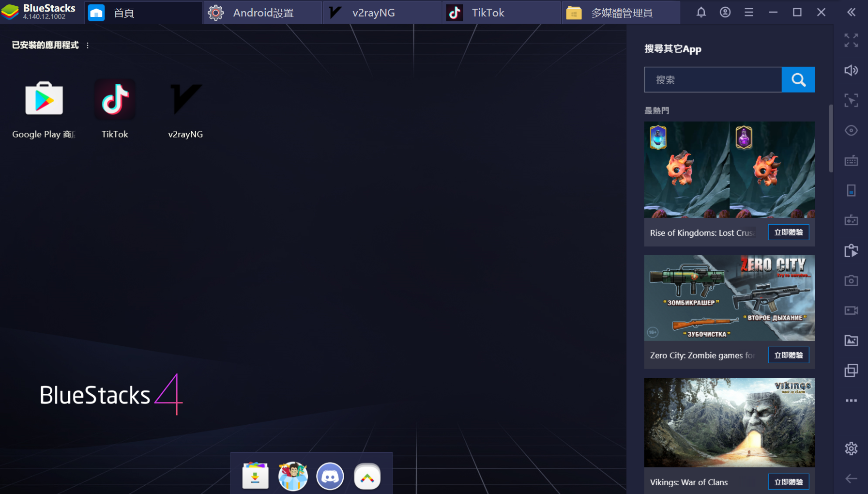
Task: Switch to the 首頁 home tab
Action: point(144,13)
